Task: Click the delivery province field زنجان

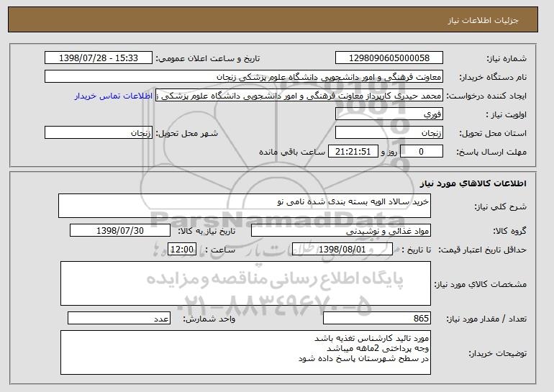Action: coord(389,133)
